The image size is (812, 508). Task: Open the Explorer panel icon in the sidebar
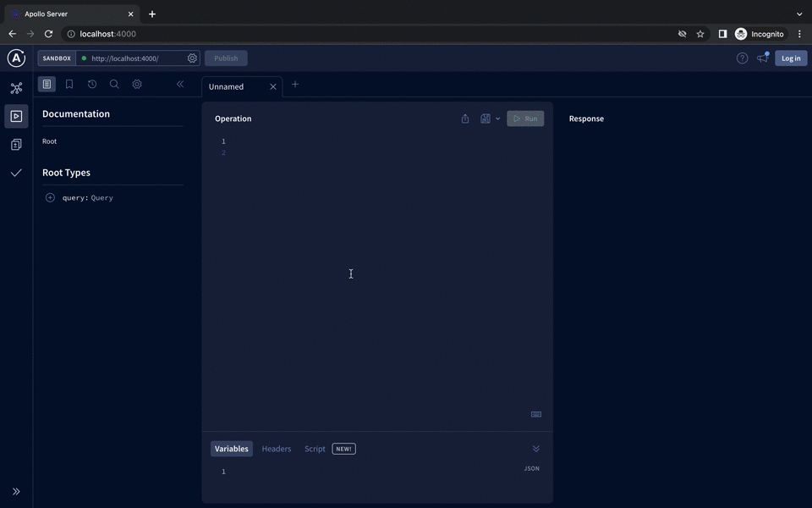pyautogui.click(x=16, y=116)
